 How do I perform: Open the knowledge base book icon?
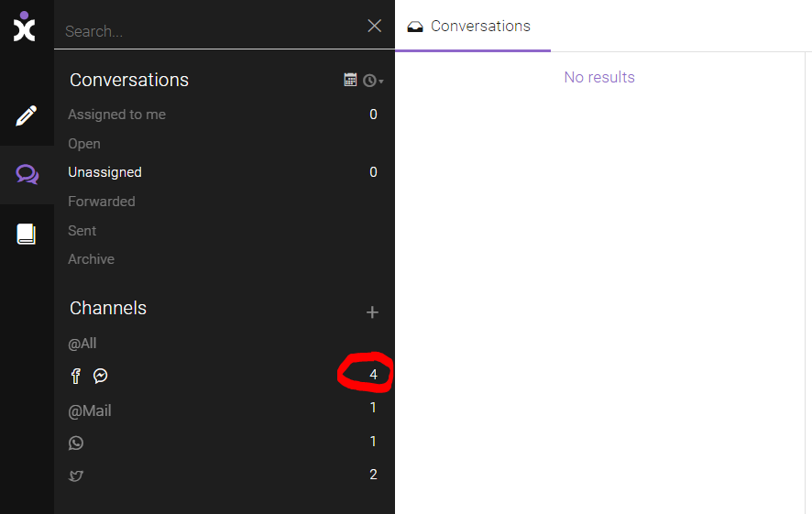27,234
